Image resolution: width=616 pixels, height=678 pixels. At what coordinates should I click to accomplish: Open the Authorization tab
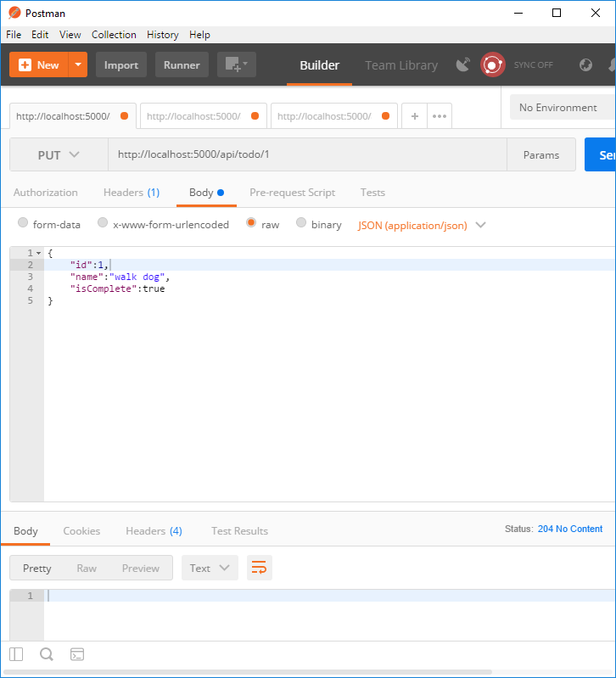pyautogui.click(x=45, y=193)
